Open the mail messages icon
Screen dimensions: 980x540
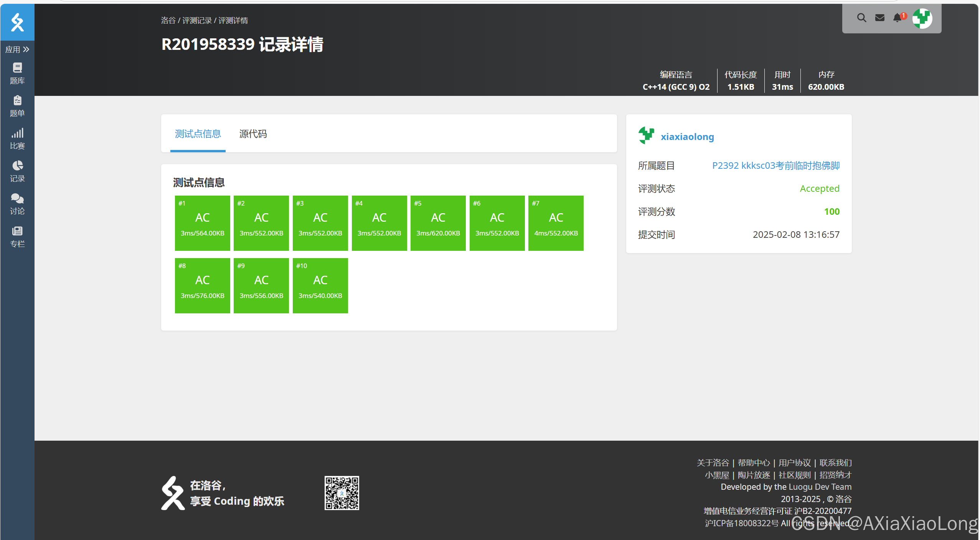(879, 18)
